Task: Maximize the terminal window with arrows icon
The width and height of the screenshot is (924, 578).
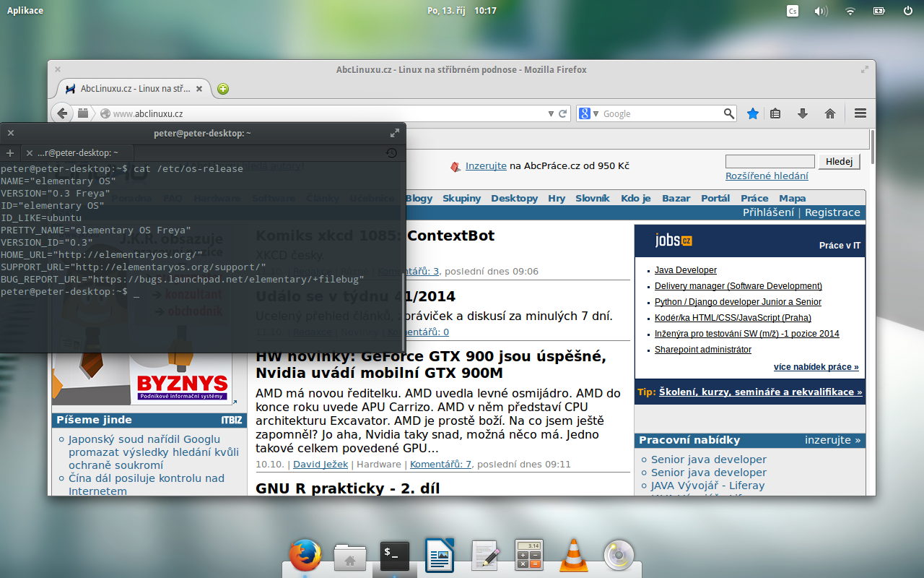Action: pyautogui.click(x=395, y=133)
